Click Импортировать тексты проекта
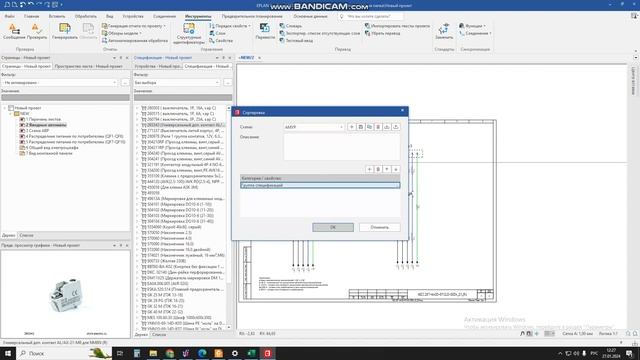Viewport: 640px width, 360px height. [x=397, y=26]
